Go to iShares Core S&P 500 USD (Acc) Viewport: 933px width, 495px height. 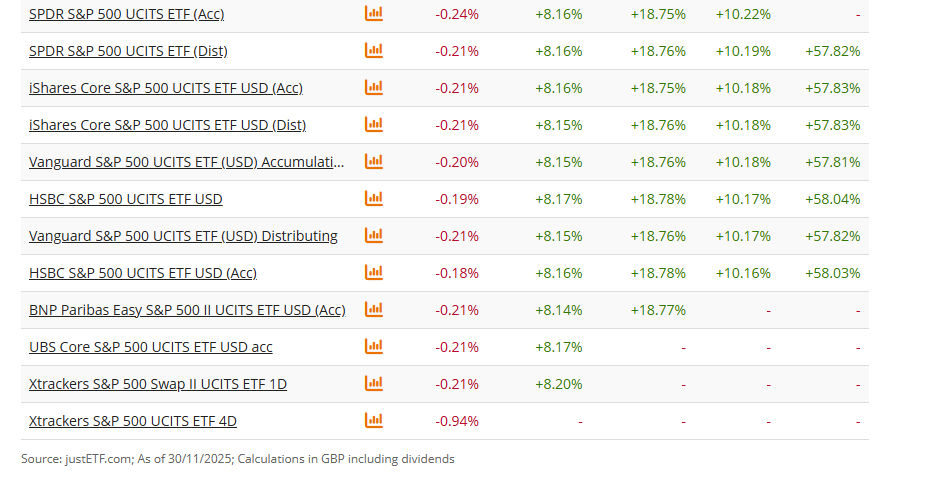coord(165,88)
